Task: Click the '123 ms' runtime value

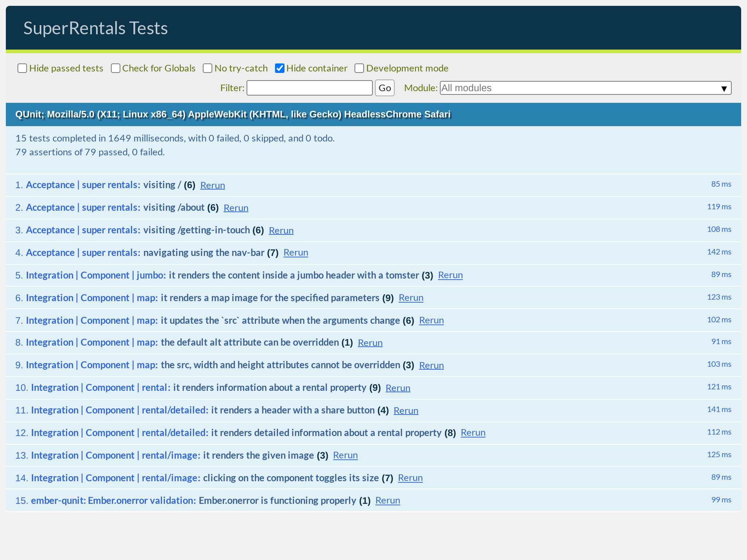Action: [719, 297]
